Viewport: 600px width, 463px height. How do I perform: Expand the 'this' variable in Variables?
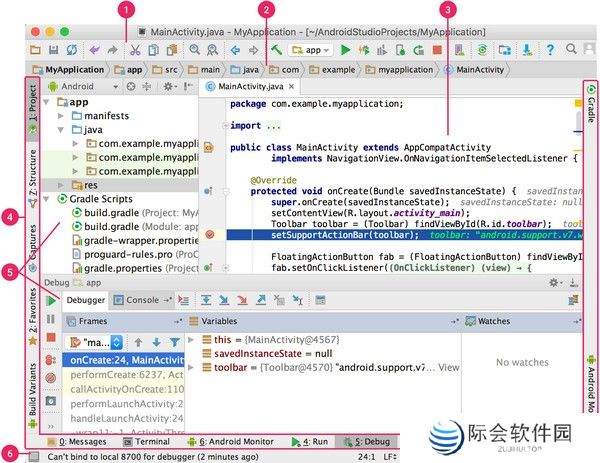191,339
